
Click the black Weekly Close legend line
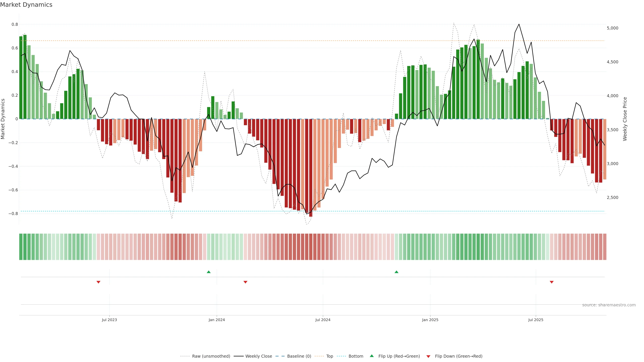pyautogui.click(x=238, y=356)
